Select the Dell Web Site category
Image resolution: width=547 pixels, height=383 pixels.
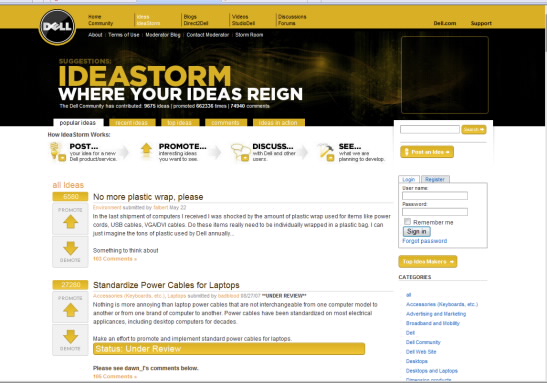click(x=421, y=352)
